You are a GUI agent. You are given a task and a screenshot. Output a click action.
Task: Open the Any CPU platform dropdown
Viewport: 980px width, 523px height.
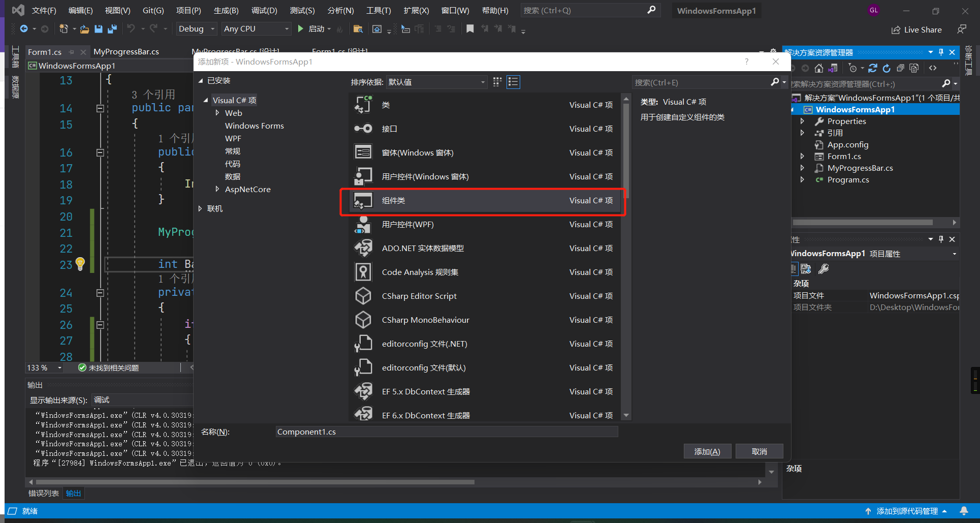(x=257, y=29)
